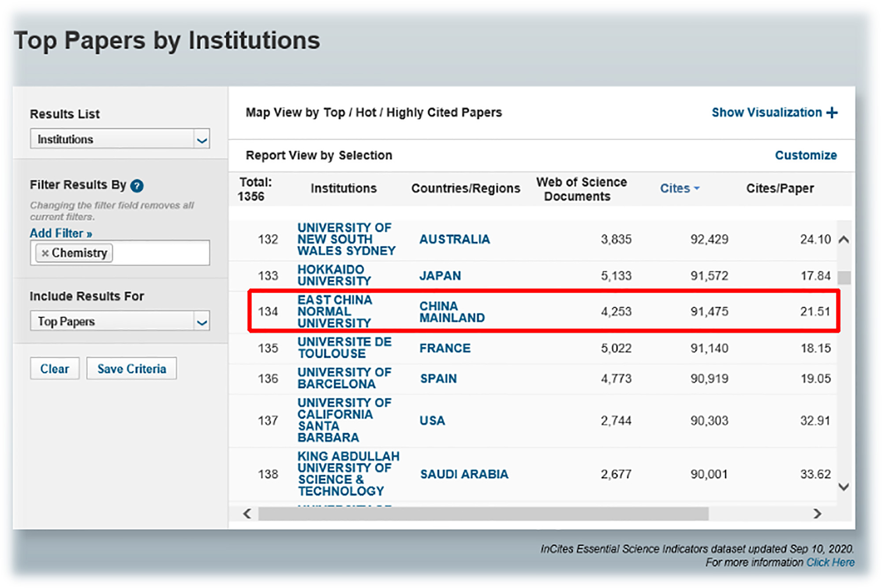The width and height of the screenshot is (882, 588).
Task: Click the France country link
Action: coord(445,348)
